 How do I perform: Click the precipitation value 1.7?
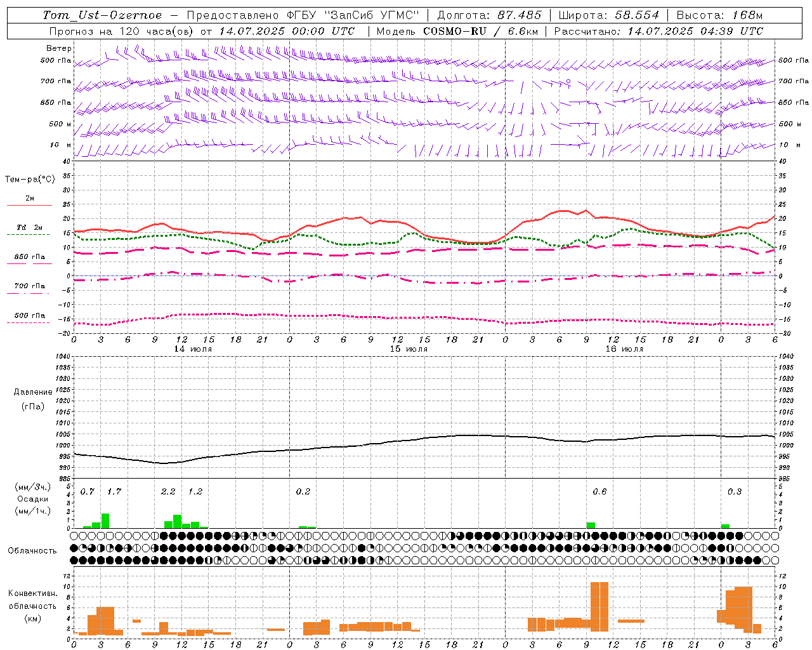(114, 492)
